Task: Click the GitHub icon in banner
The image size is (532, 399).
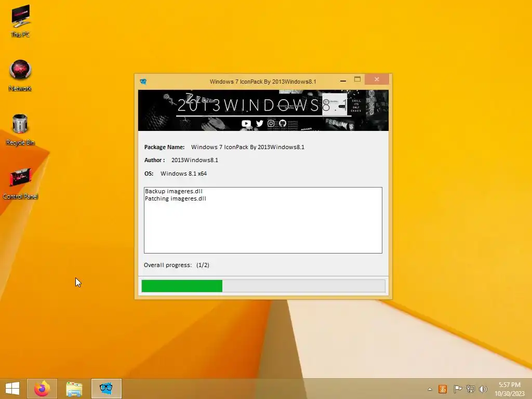Action: (x=283, y=124)
